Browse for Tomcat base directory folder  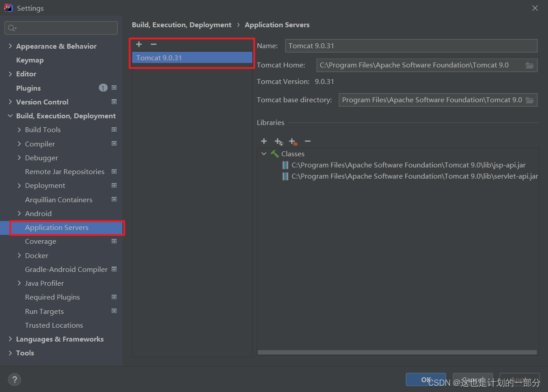530,100
